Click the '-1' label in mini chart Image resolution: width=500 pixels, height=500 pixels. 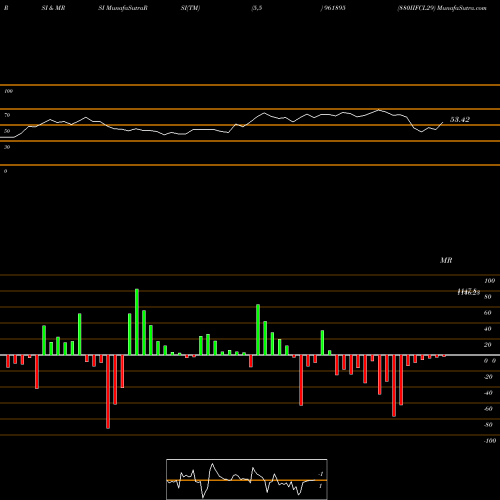coord(321,474)
